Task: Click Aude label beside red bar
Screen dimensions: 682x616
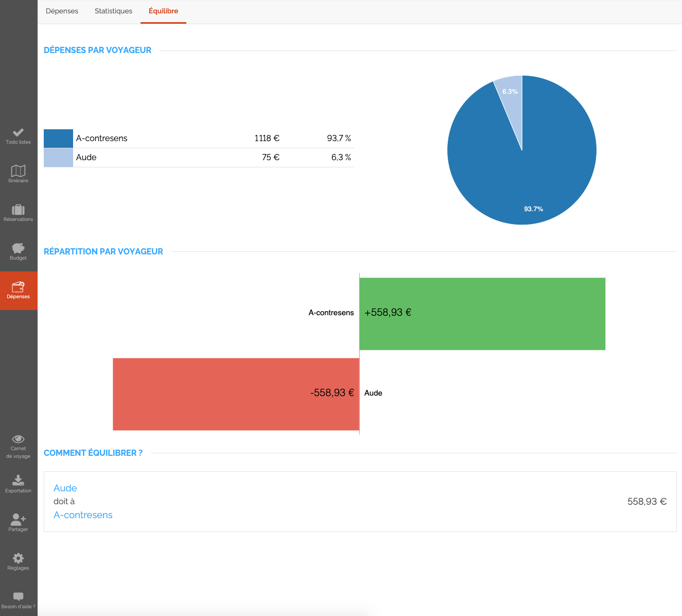Action: click(x=373, y=393)
